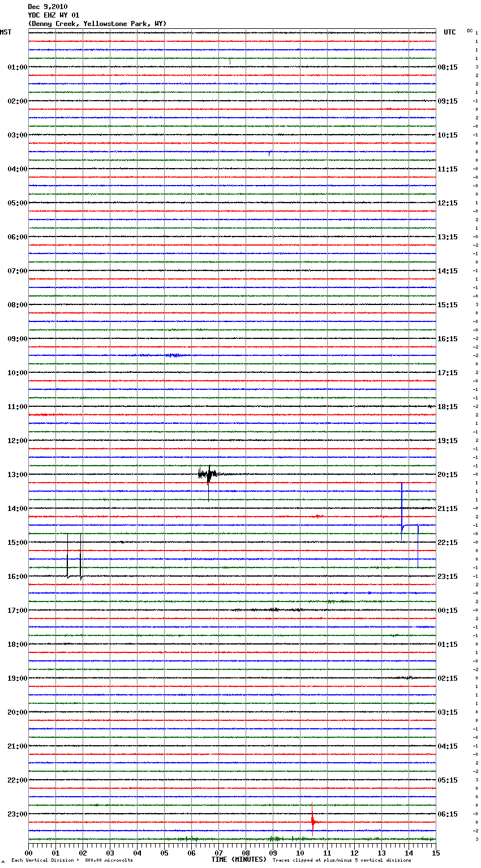The image size is (481, 868).
Task: Click the "02:00" MST time label
Action: tap(18, 101)
